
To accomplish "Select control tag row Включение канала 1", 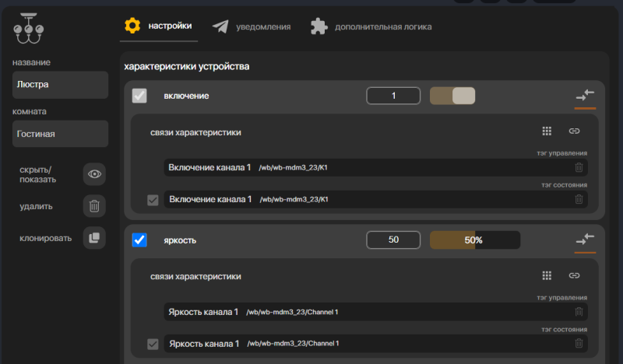I will click(375, 167).
